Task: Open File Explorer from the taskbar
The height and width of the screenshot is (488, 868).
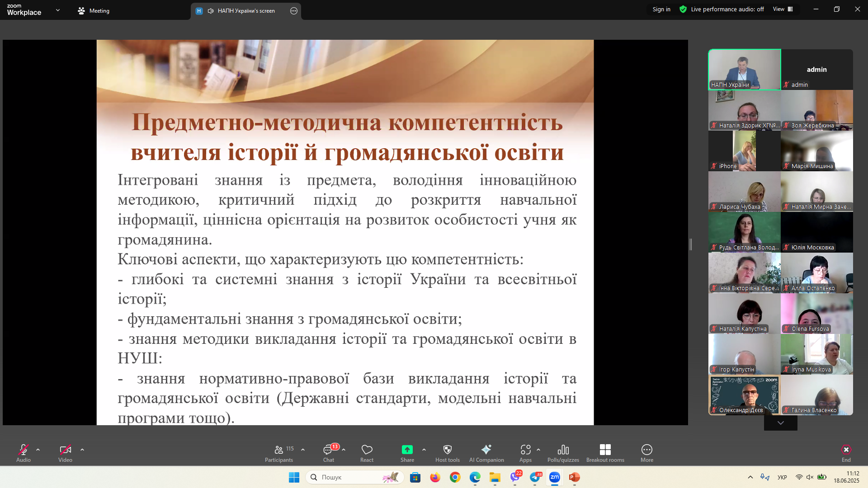Action: (x=495, y=477)
